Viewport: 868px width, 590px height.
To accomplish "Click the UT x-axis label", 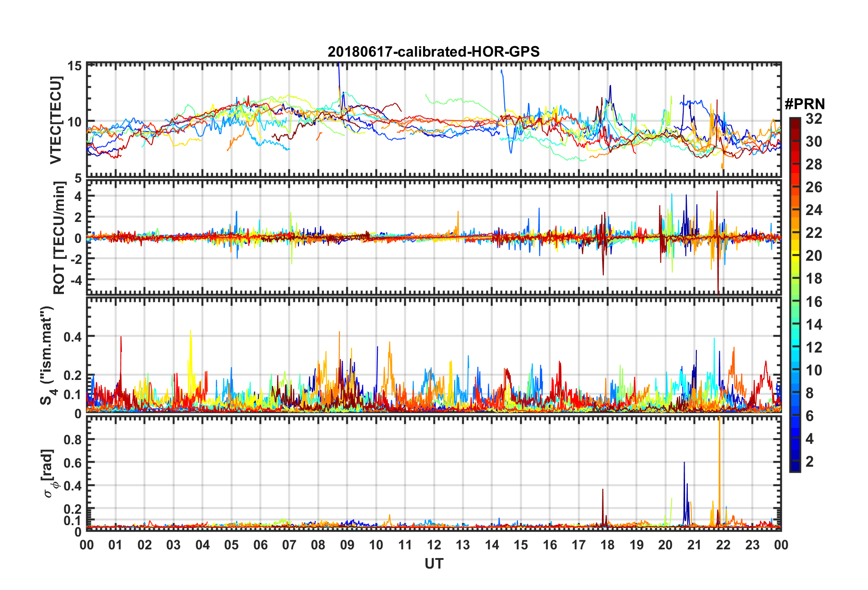I will tap(434, 564).
